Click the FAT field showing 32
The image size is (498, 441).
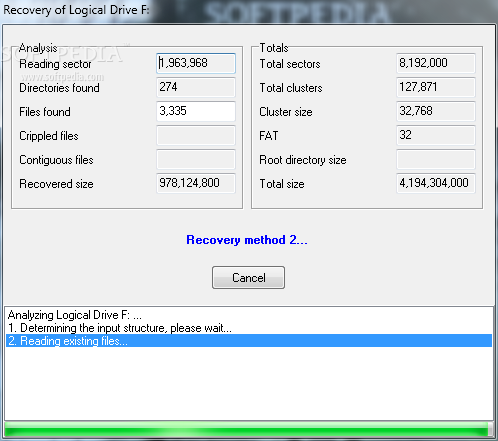point(436,135)
